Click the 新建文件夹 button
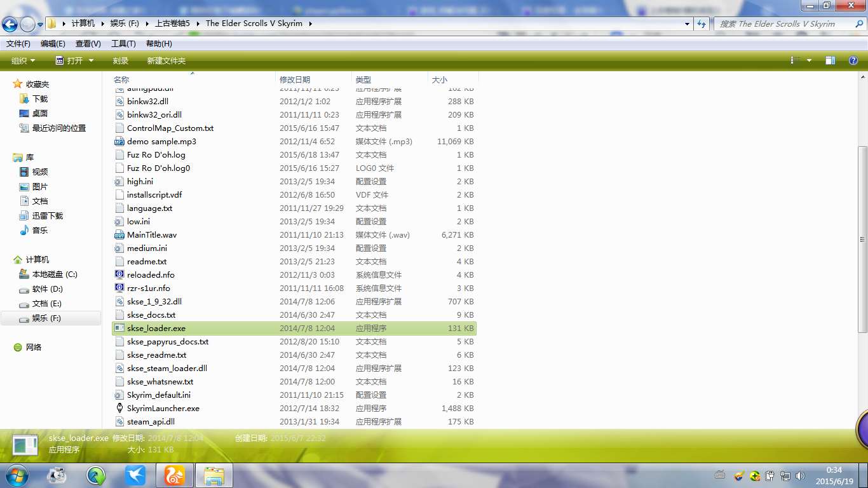The height and width of the screenshot is (488, 868). (x=166, y=61)
